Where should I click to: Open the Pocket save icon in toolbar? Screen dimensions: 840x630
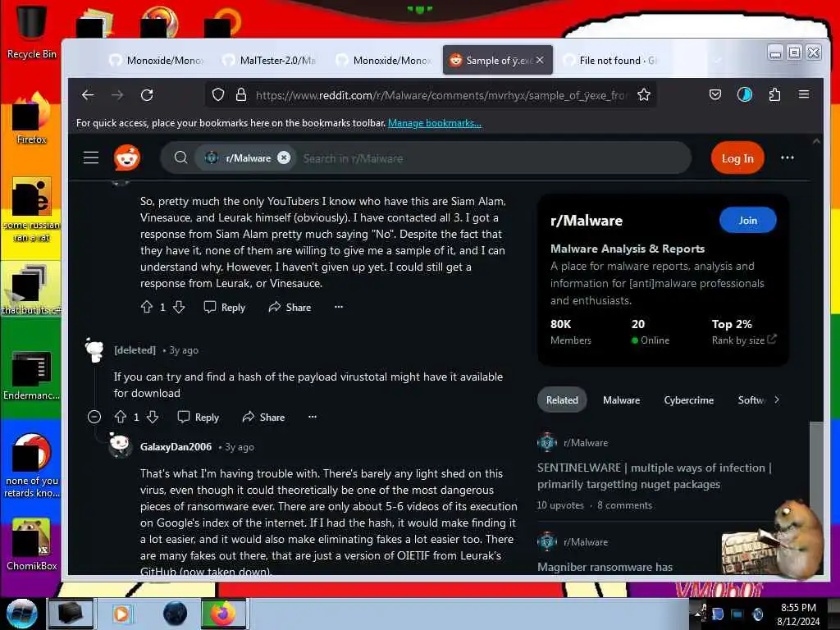715,95
